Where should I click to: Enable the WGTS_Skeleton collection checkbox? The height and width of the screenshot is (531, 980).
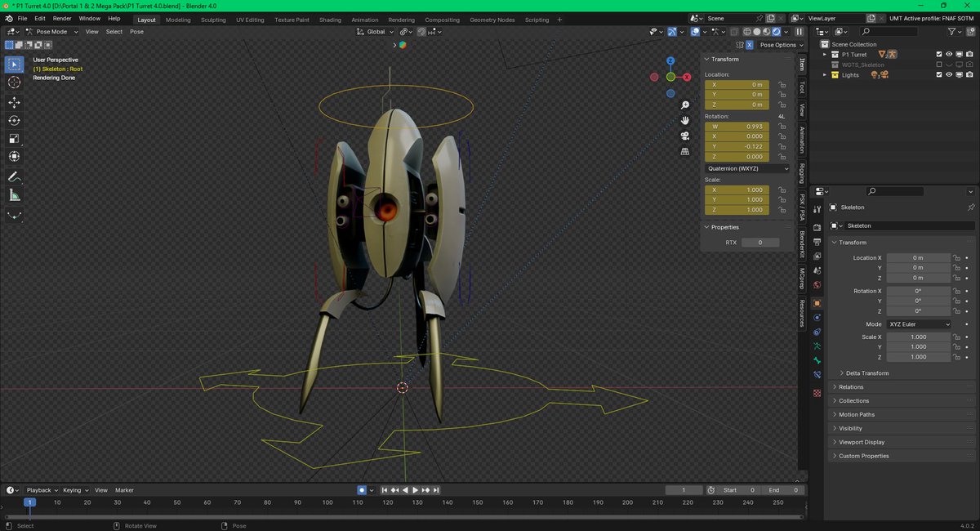(x=939, y=65)
